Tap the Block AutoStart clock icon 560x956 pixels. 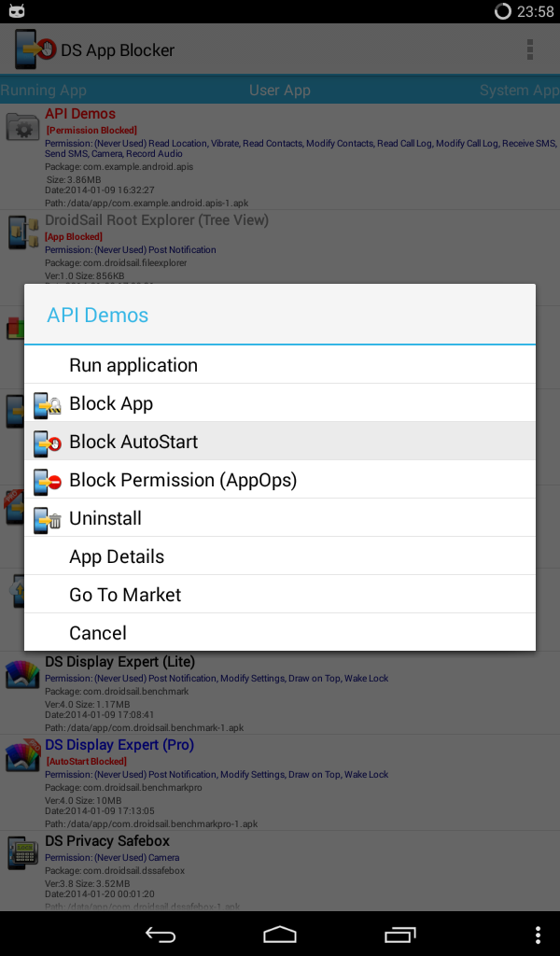pyautogui.click(x=48, y=442)
